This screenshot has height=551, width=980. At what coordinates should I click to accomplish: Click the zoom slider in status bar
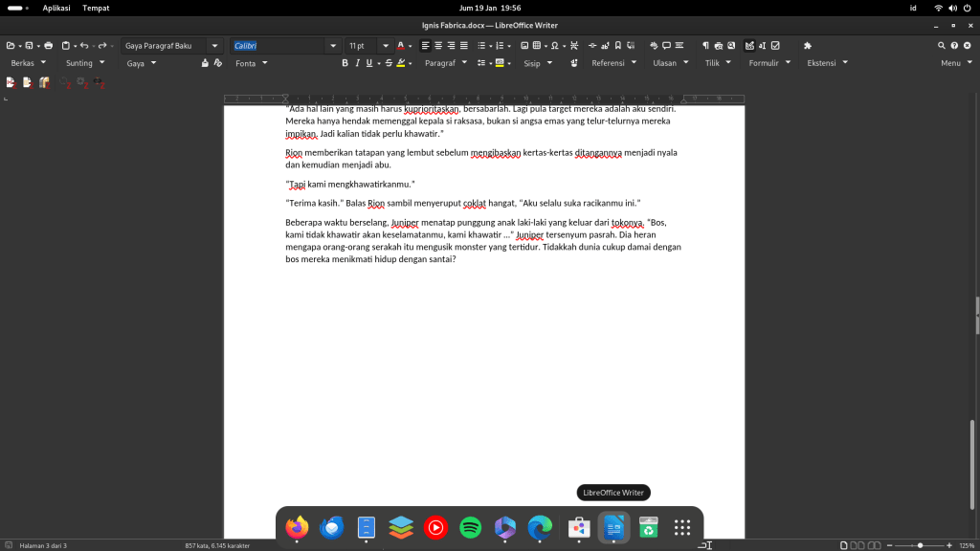pos(920,545)
